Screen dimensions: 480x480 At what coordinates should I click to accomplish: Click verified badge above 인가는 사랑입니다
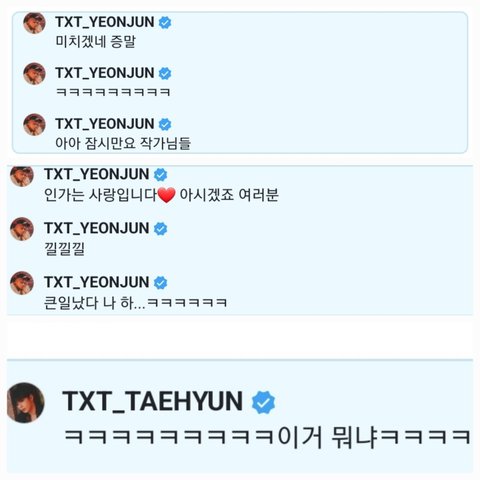pyautogui.click(x=160, y=175)
